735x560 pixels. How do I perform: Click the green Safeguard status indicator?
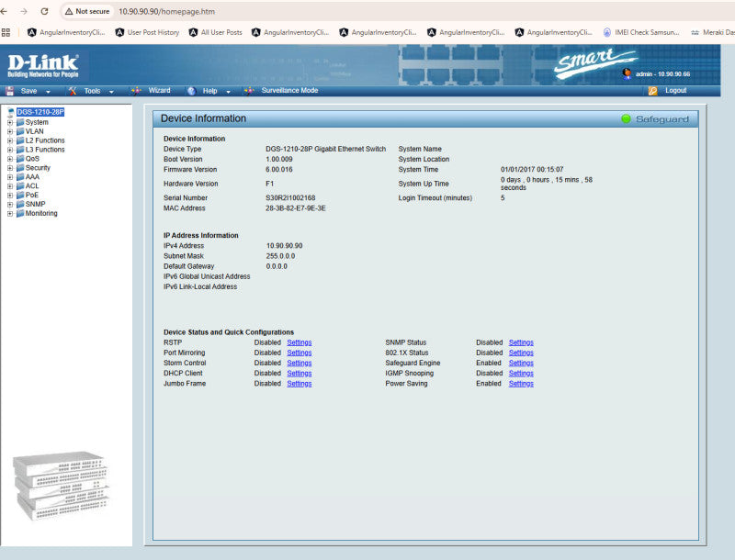[626, 119]
